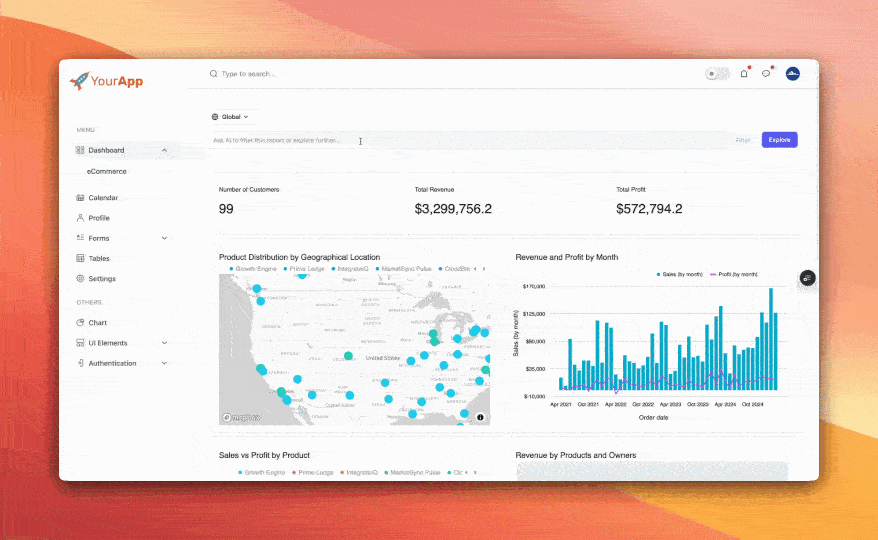Viewport: 878px width, 540px height.
Task: Open the floating side panel button
Action: (808, 278)
